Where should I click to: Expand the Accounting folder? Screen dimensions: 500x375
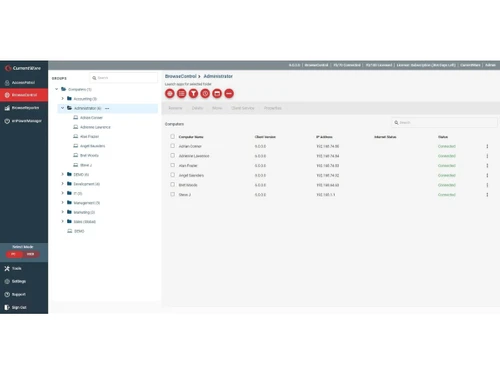point(63,99)
